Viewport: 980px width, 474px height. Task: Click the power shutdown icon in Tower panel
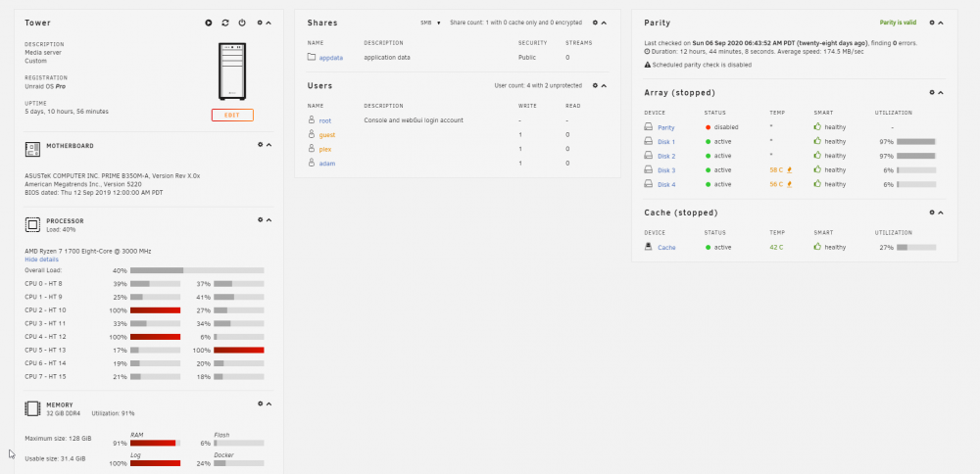coord(242,23)
